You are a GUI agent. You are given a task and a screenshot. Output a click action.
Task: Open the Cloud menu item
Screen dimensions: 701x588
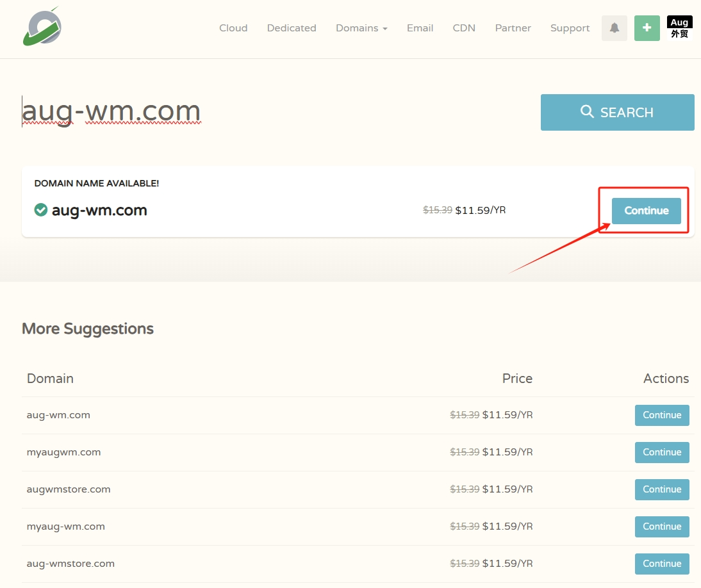[x=233, y=28]
